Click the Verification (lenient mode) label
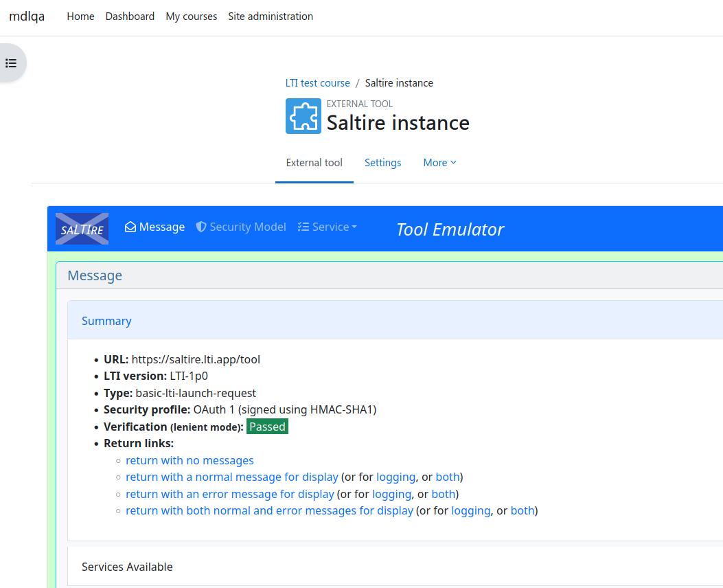Screen dimensions: 723x588 tap(174, 427)
